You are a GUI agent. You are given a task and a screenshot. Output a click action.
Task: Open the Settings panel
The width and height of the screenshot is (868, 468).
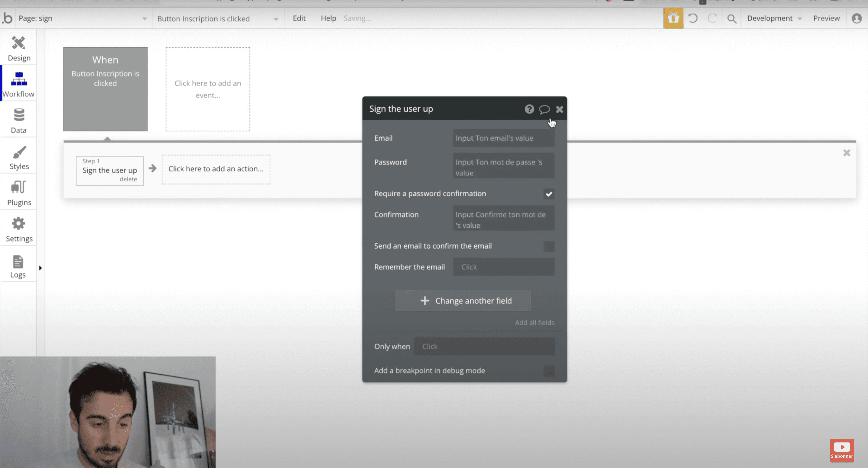[18, 228]
